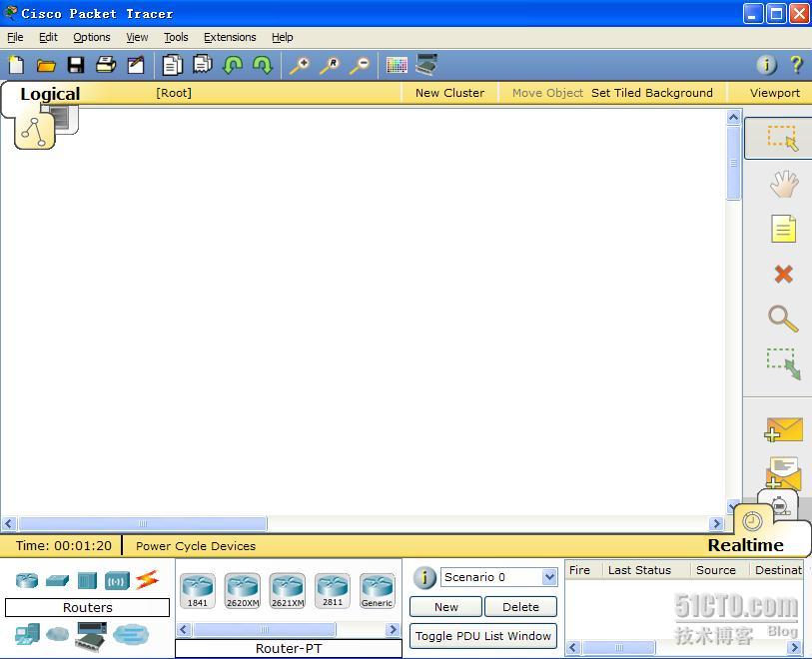Choose the Inspect magnifier tool
Viewport: 812px width, 659px height.
[783, 319]
